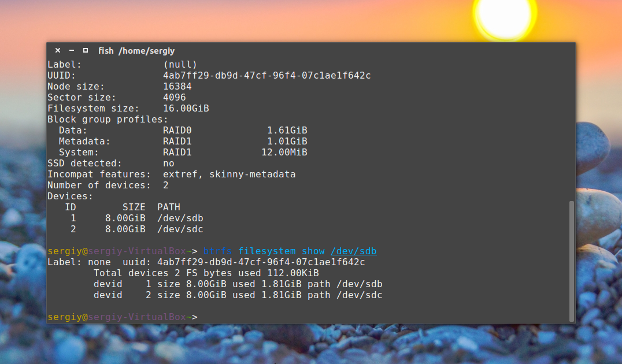Maximize the fish terminal window
This screenshot has width=622, height=364.
[x=86, y=50]
